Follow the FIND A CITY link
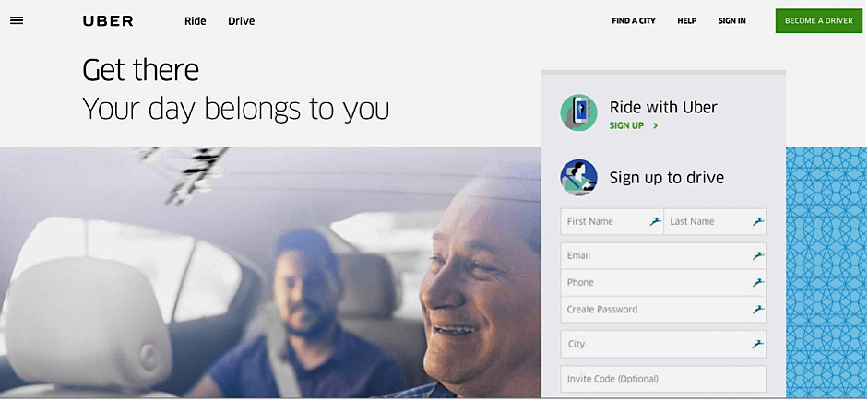868x400 pixels. tap(634, 20)
